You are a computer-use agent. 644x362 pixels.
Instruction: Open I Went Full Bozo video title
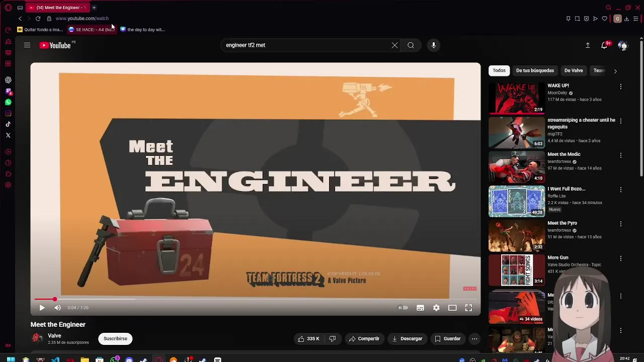[566, 189]
